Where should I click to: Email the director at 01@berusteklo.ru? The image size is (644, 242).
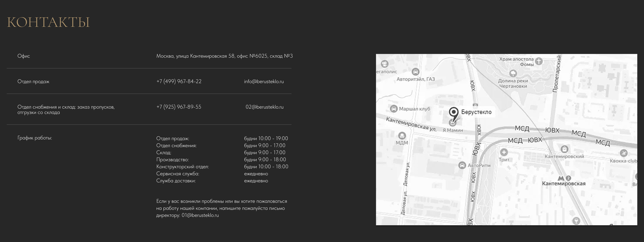click(200, 215)
